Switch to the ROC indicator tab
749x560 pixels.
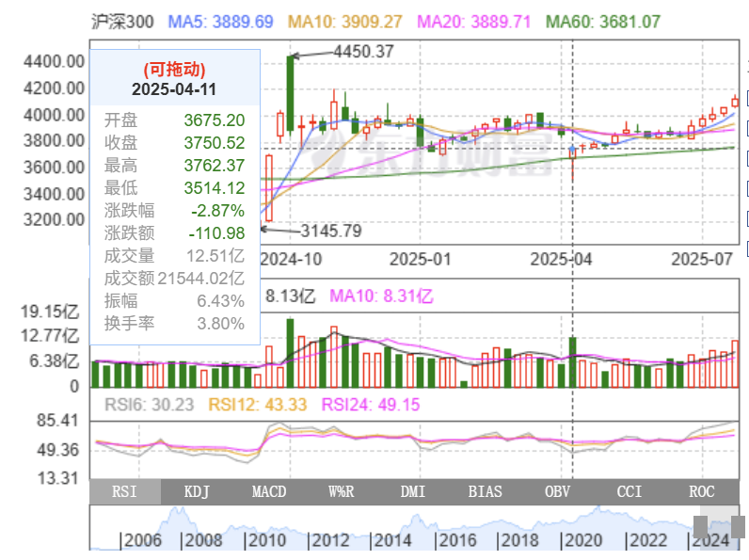701,492
